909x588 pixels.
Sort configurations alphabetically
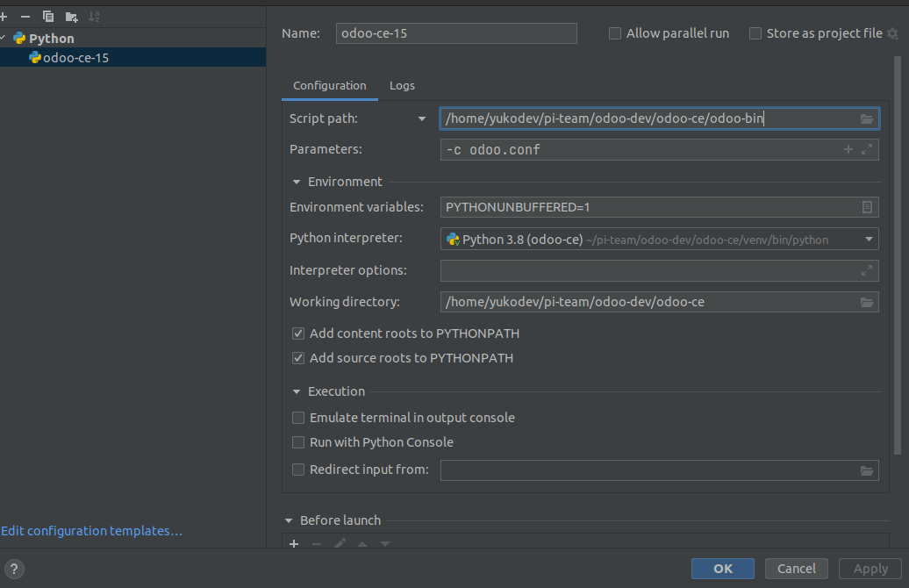(93, 16)
